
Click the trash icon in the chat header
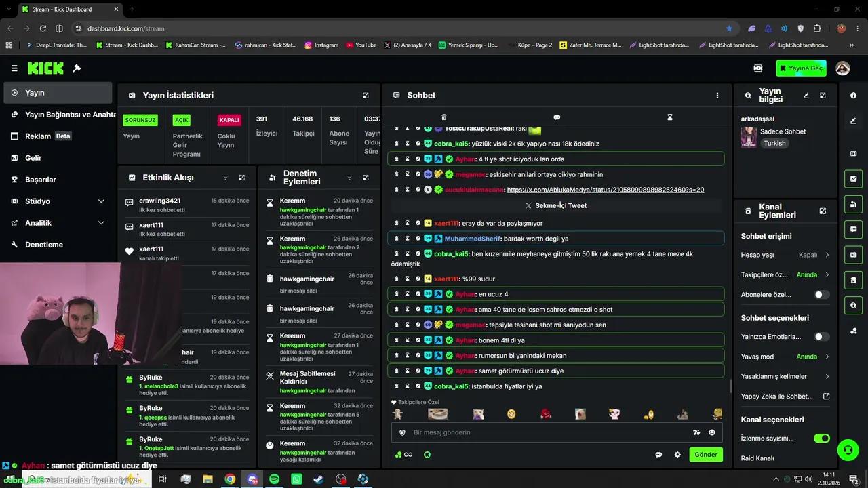point(443,117)
